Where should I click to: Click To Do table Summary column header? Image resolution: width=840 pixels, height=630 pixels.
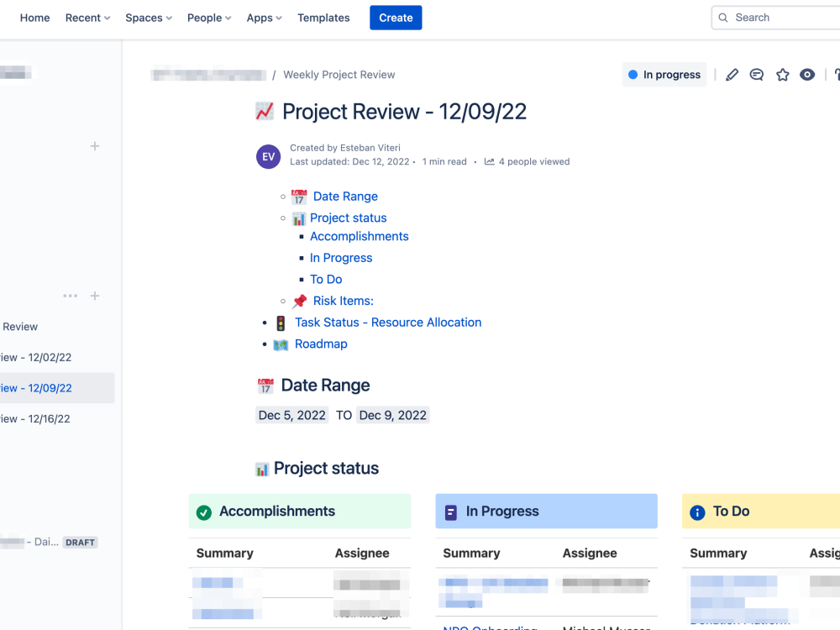click(x=718, y=553)
